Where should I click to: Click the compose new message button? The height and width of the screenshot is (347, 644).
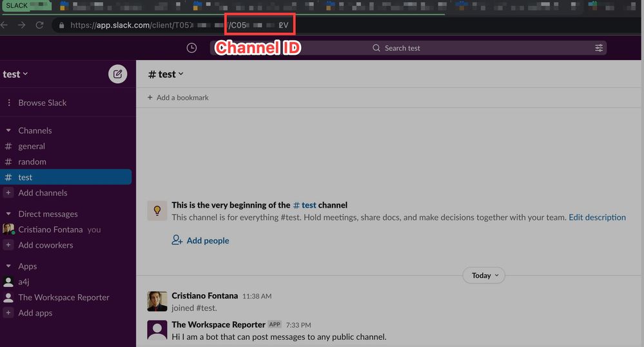(117, 74)
